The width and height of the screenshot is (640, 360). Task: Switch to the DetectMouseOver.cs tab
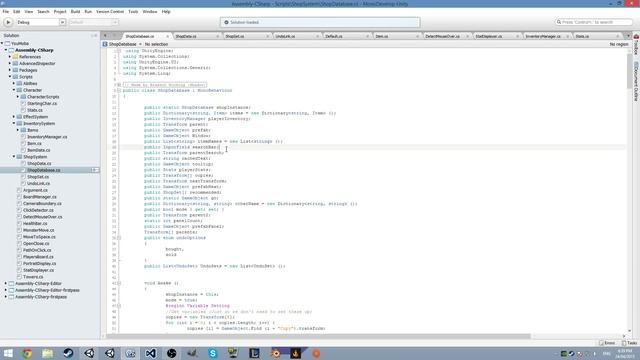[x=442, y=36]
